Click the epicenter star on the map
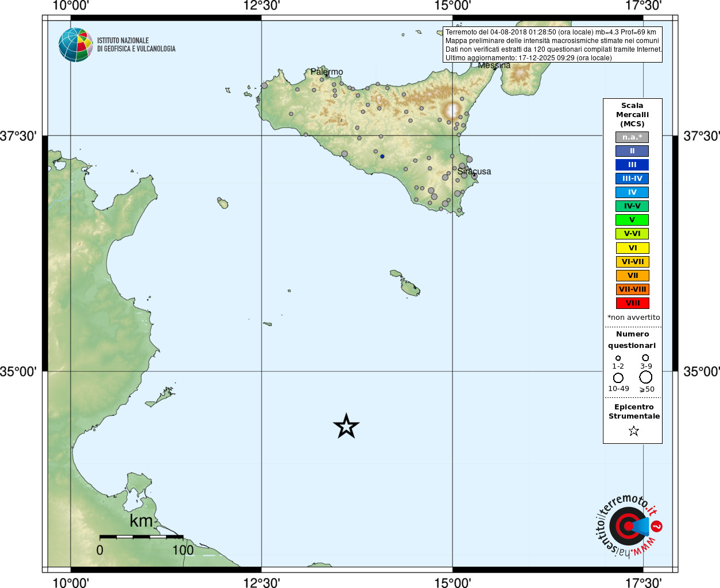 tap(346, 426)
